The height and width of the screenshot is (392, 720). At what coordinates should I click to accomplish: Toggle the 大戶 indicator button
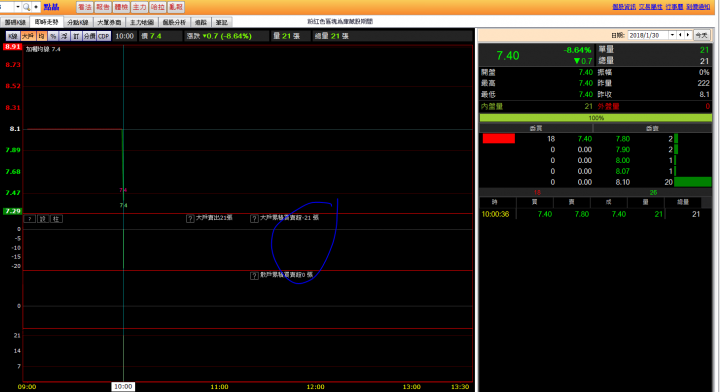(x=28, y=36)
